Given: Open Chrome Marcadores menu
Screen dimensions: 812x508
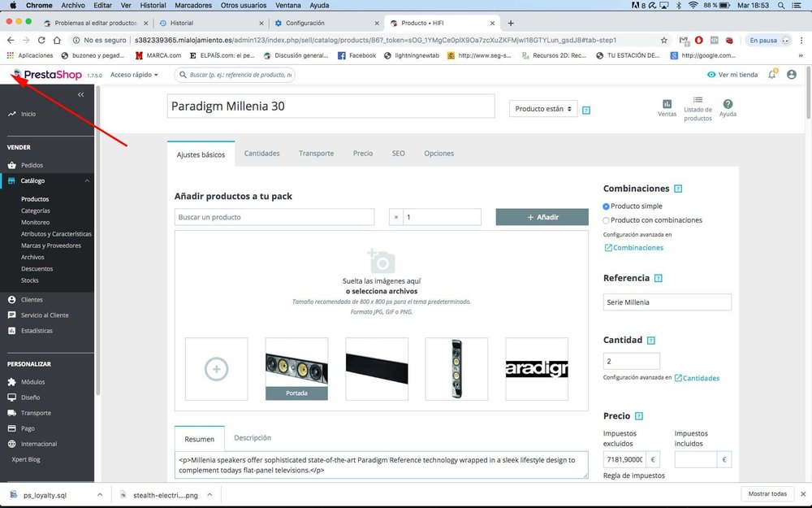Looking at the screenshot, I should point(193,5).
